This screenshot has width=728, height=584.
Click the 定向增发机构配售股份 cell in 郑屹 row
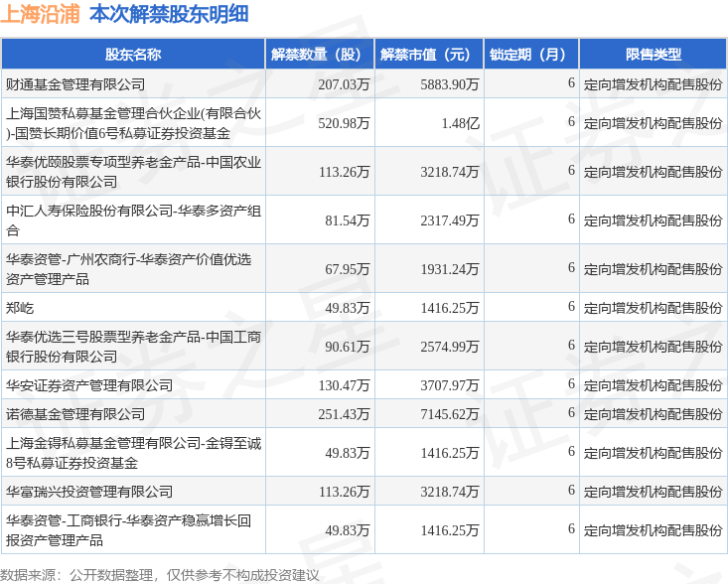point(654,308)
